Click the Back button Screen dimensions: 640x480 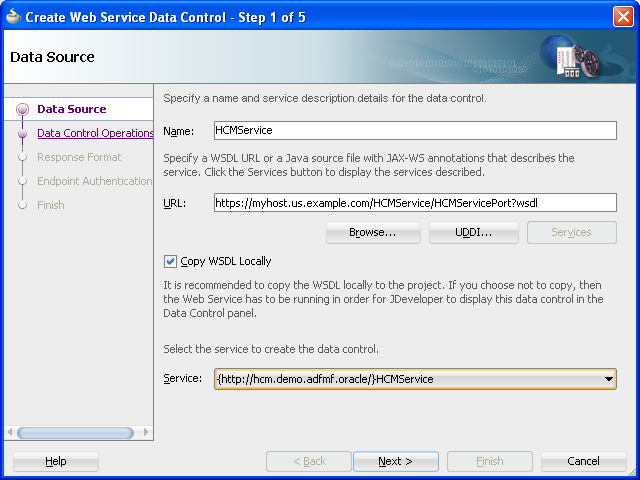tap(309, 462)
